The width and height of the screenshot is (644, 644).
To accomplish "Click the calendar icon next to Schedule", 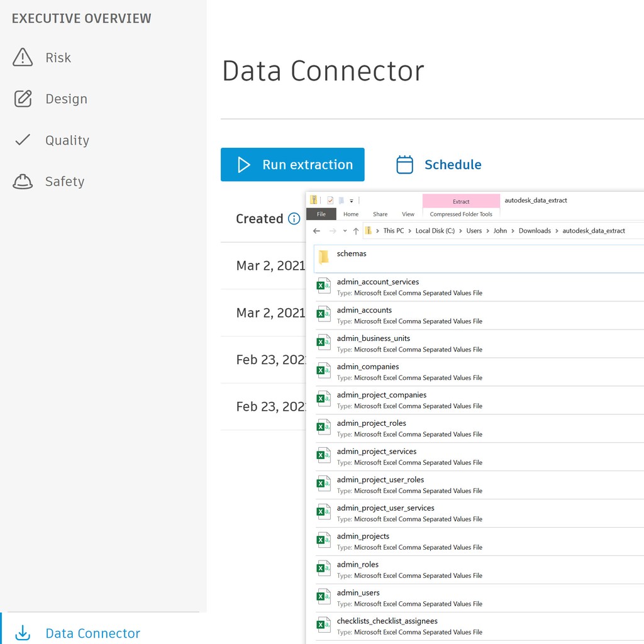I will point(406,164).
